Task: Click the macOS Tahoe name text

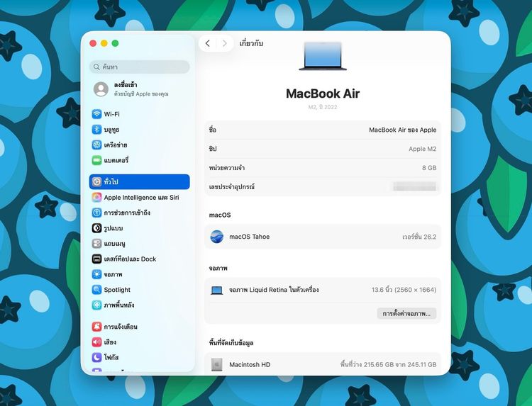Action: coord(250,237)
